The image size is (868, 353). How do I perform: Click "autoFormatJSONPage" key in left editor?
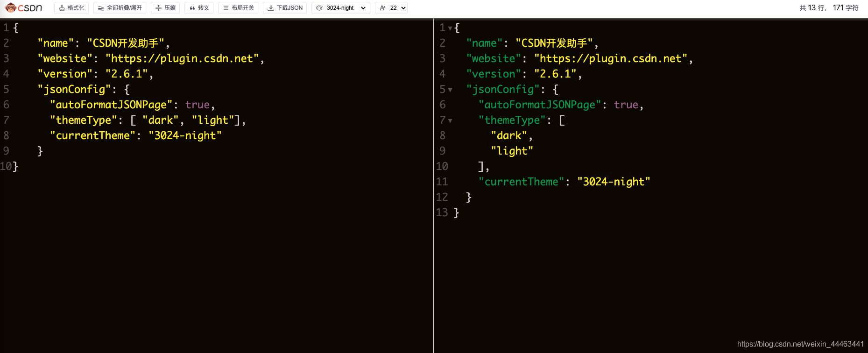pos(111,105)
